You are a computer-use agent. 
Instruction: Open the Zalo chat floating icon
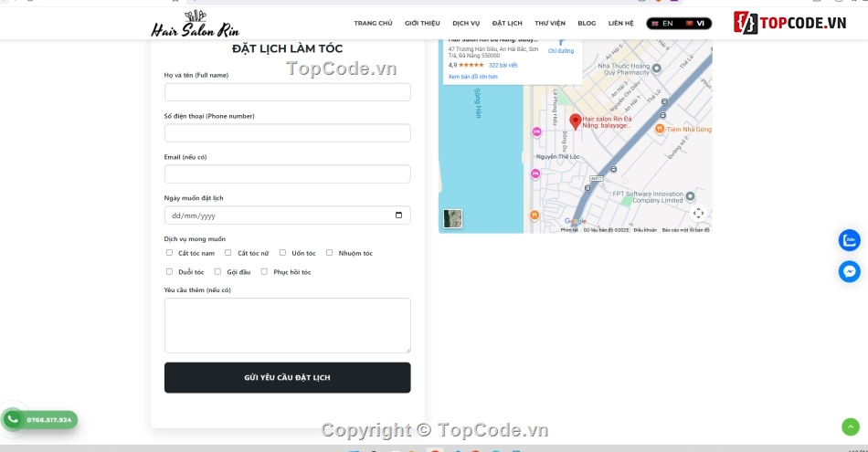tap(849, 240)
